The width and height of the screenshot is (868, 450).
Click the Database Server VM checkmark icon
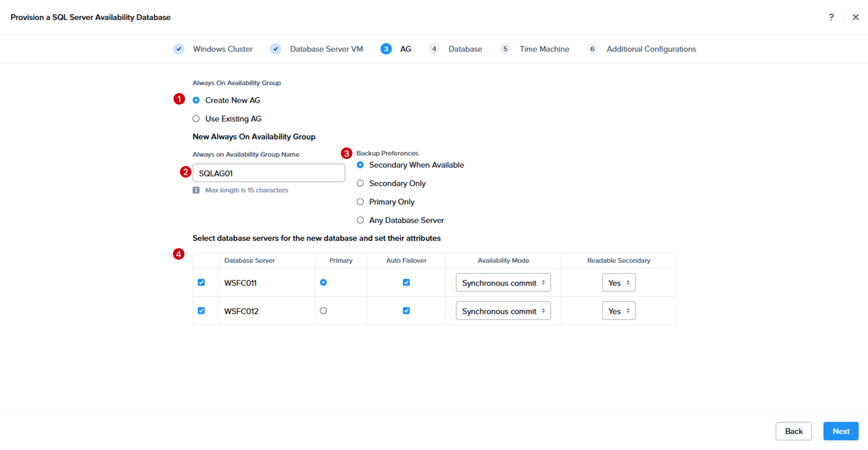point(276,49)
